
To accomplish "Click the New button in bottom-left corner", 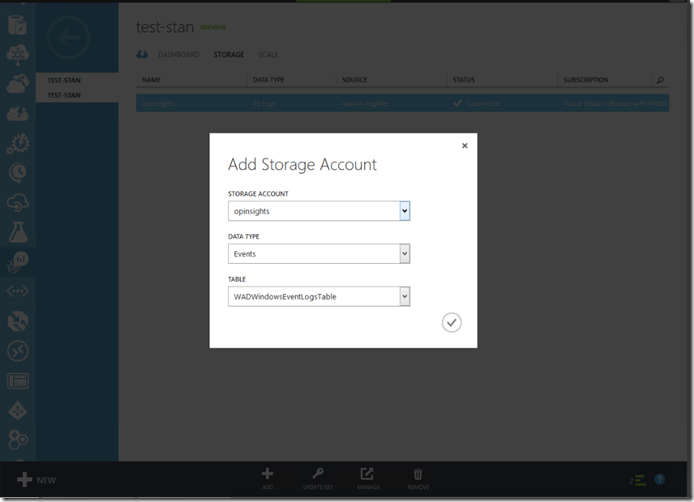I will pos(37,480).
